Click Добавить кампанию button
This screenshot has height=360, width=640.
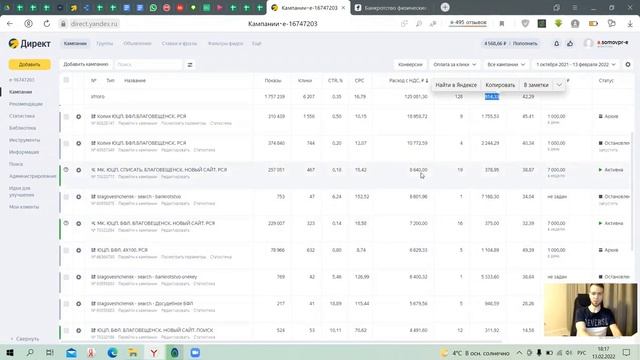coord(86,64)
